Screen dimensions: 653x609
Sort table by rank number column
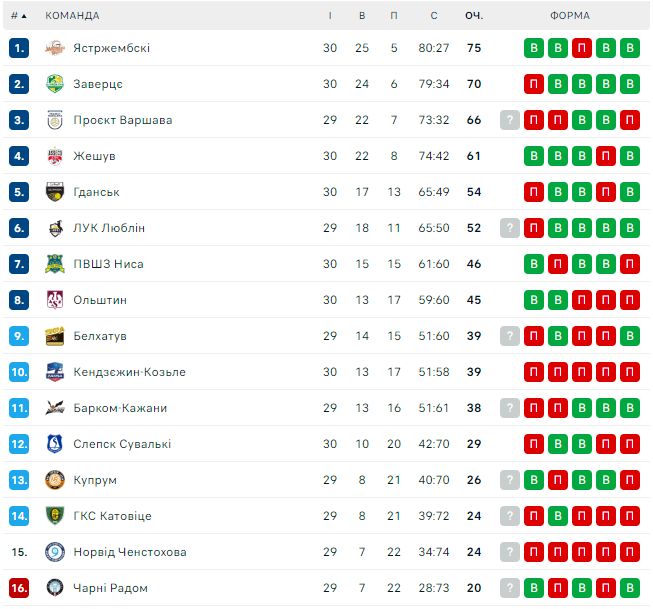click(x=18, y=16)
